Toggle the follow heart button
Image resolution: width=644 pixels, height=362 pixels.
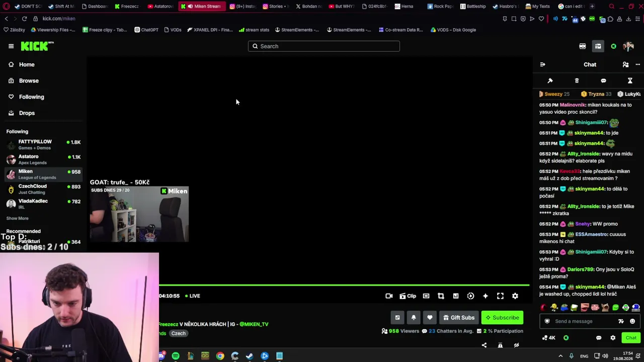[x=430, y=317]
